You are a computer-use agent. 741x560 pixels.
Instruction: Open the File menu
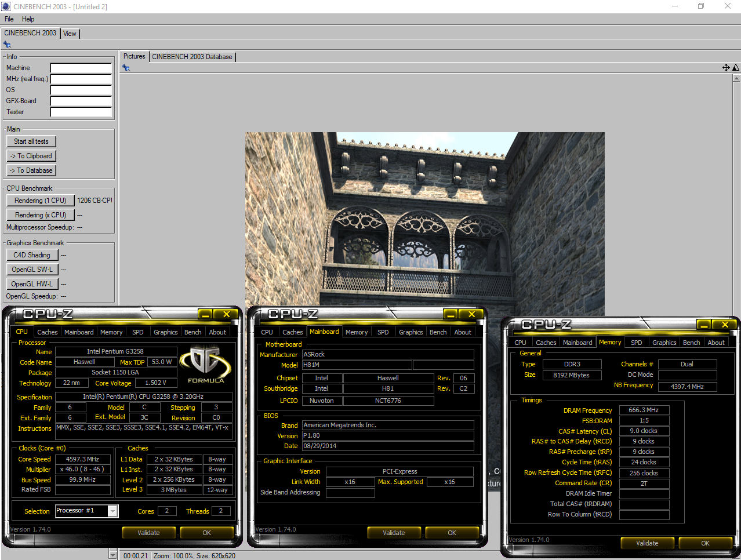point(9,19)
